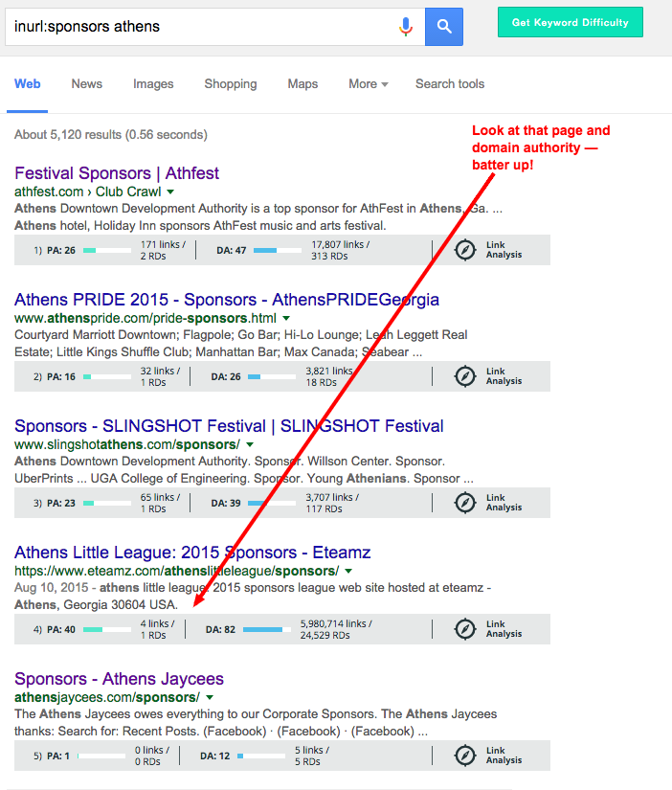
Task: Click '171 links / 2 RDs' value
Action: (163, 250)
